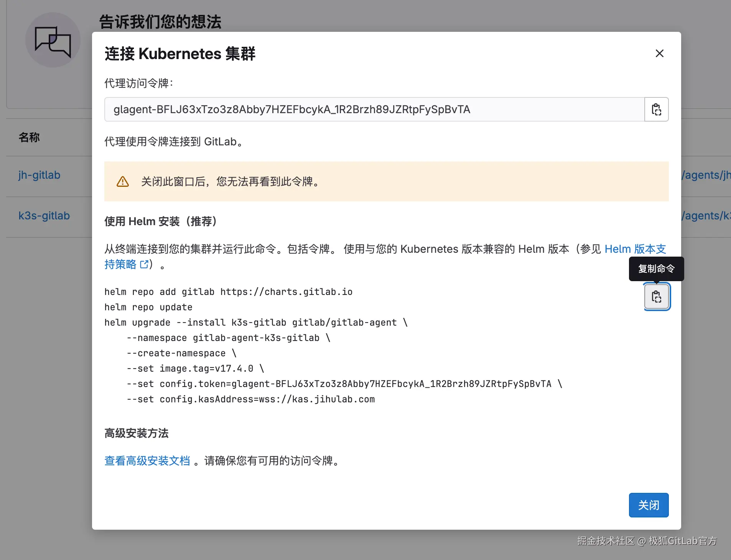
Task: Click the '--set config.token=glagent-' line
Action: coord(344,384)
